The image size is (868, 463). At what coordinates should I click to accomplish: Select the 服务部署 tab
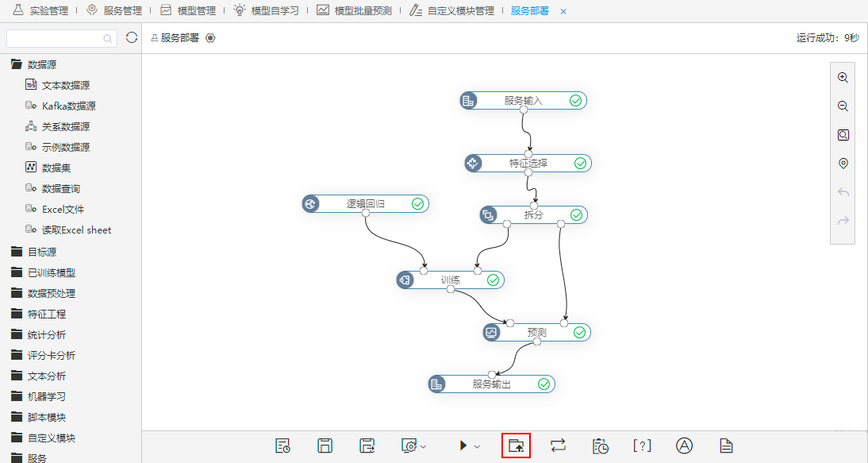click(x=530, y=11)
